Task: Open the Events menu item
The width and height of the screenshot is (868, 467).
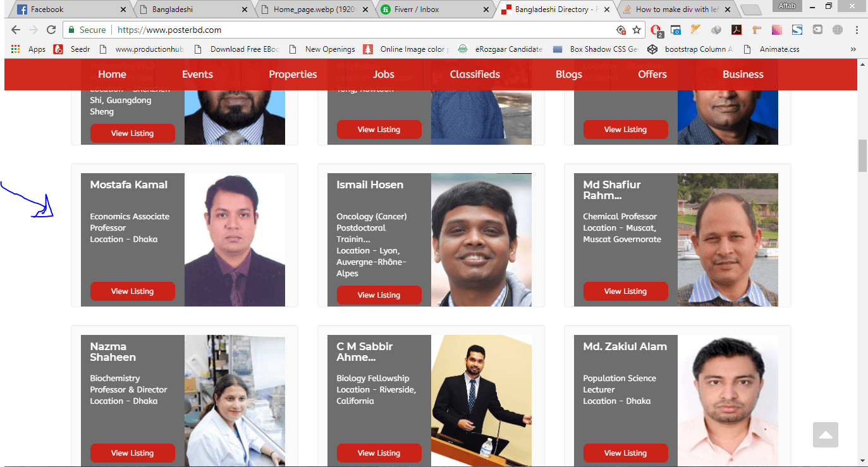Action: point(197,74)
